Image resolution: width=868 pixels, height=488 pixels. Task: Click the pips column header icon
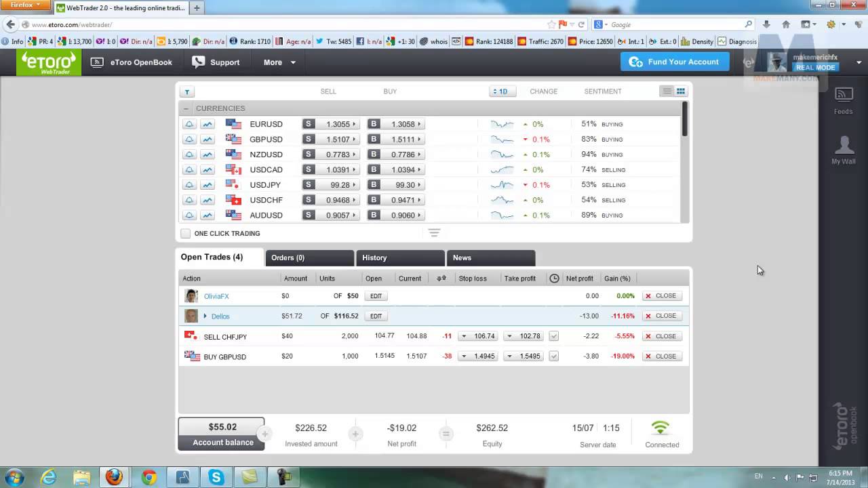pyautogui.click(x=441, y=278)
